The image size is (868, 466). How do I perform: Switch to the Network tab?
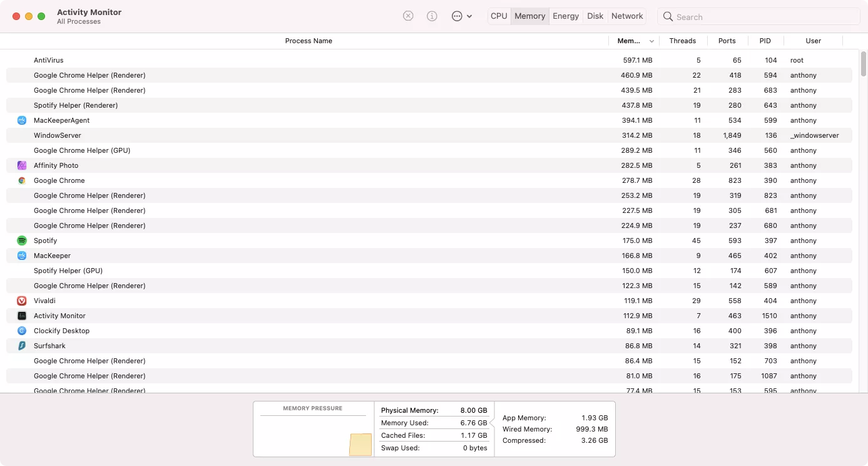(x=626, y=16)
